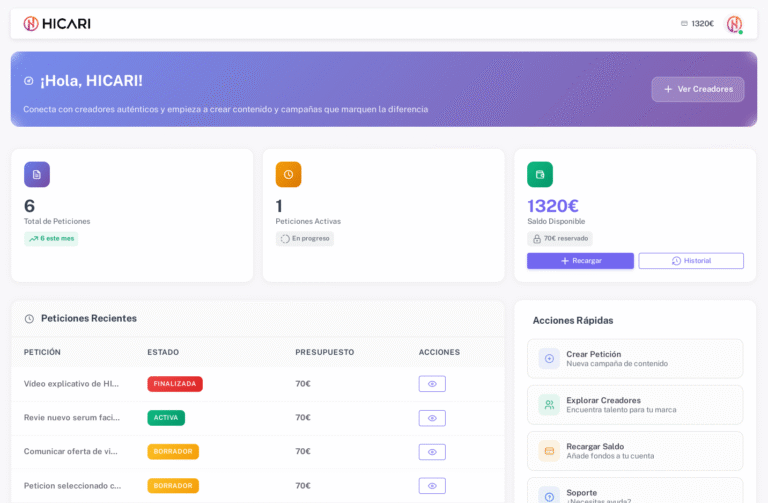The image size is (768, 503).
Task: Click the BORRADOR badge for 'Peticion seleccionado c...'
Action: click(173, 486)
